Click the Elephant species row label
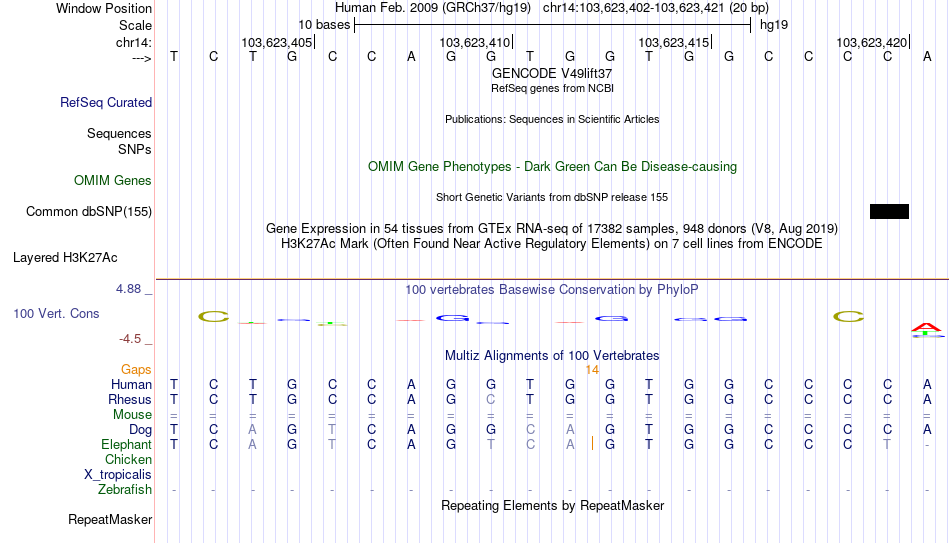This screenshot has width=950, height=543. 126,445
